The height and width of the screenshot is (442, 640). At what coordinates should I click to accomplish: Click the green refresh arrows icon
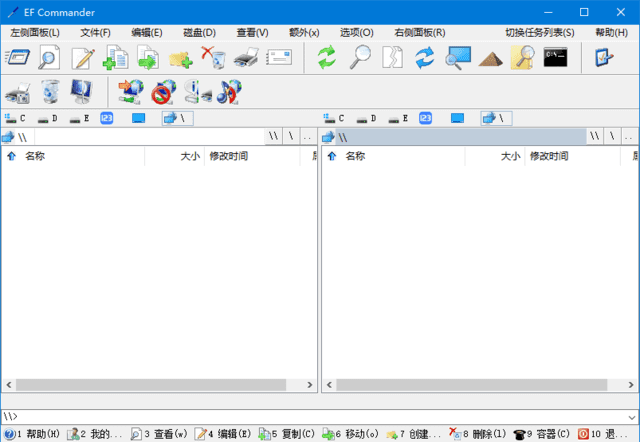point(327,58)
